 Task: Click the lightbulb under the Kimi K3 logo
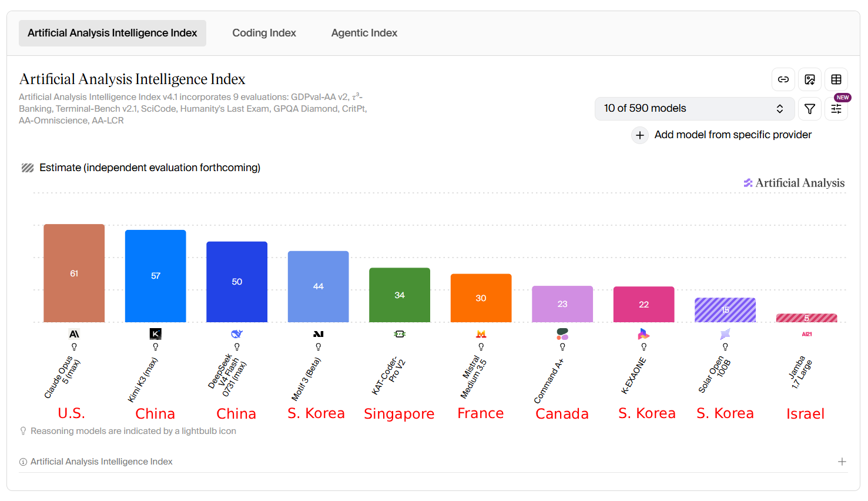coord(156,347)
